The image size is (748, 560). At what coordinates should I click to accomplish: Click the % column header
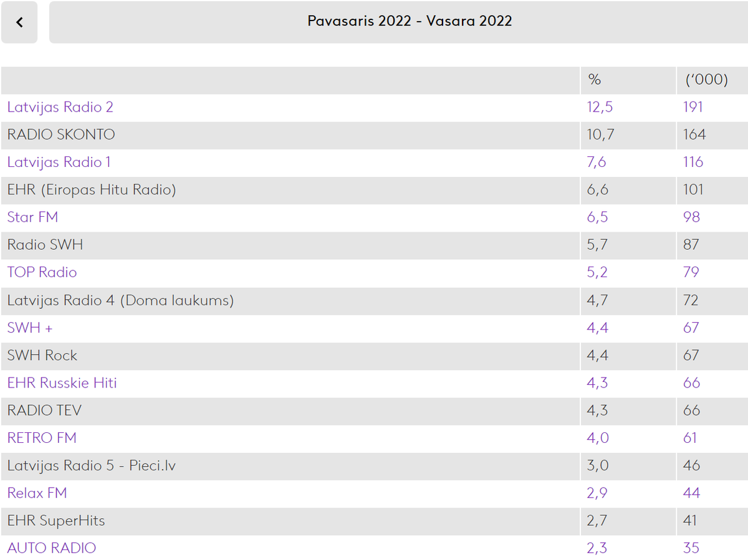coord(595,80)
